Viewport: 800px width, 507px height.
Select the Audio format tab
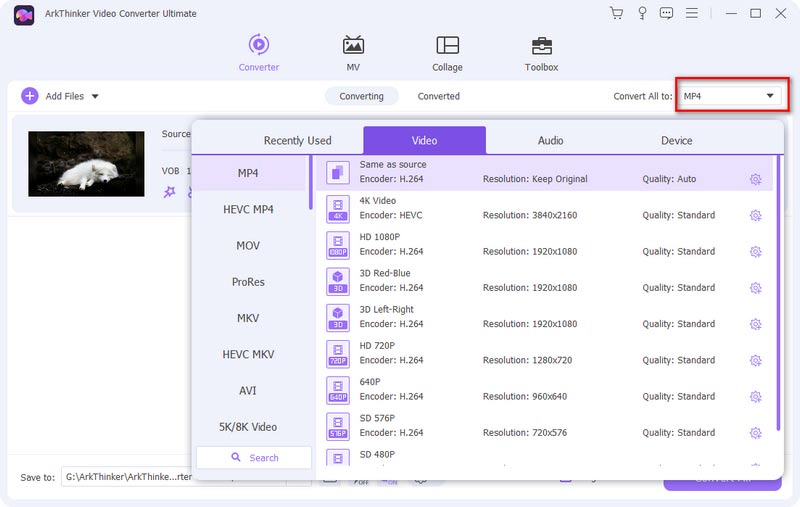[x=551, y=141]
